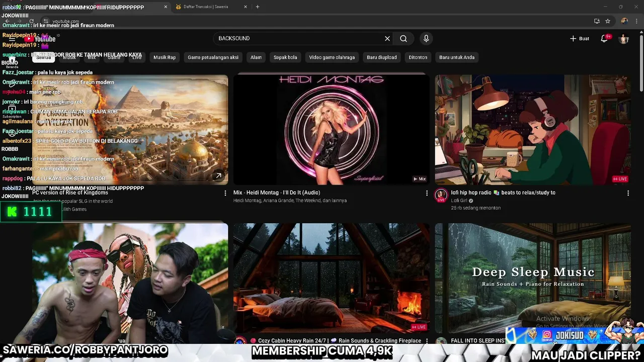This screenshot has height=362, width=644.
Task: Click the Lofi Girl channel avatar
Action: pyautogui.click(x=441, y=196)
